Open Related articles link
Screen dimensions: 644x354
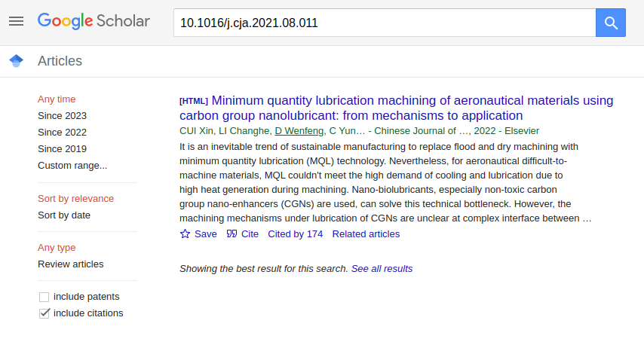pos(366,234)
